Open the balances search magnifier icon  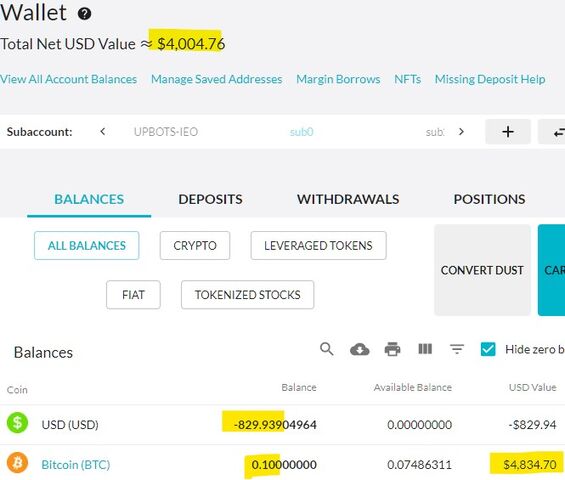pyautogui.click(x=326, y=349)
